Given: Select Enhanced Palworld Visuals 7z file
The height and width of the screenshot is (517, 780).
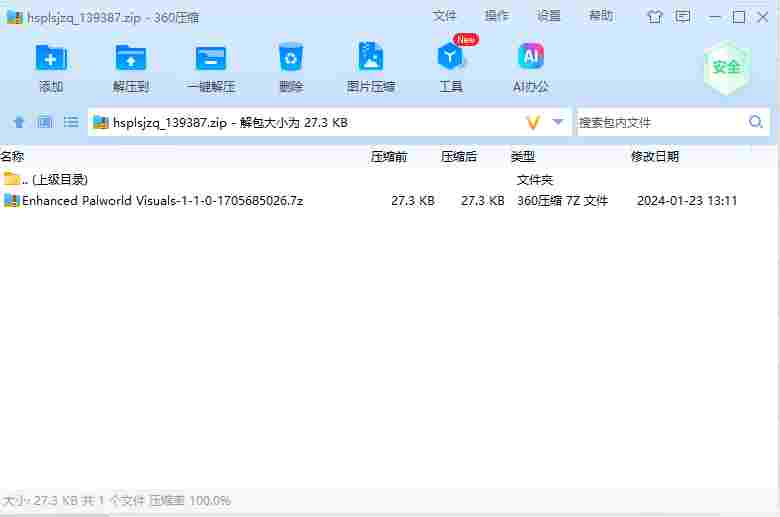Looking at the screenshot, I should tap(388, 201).
